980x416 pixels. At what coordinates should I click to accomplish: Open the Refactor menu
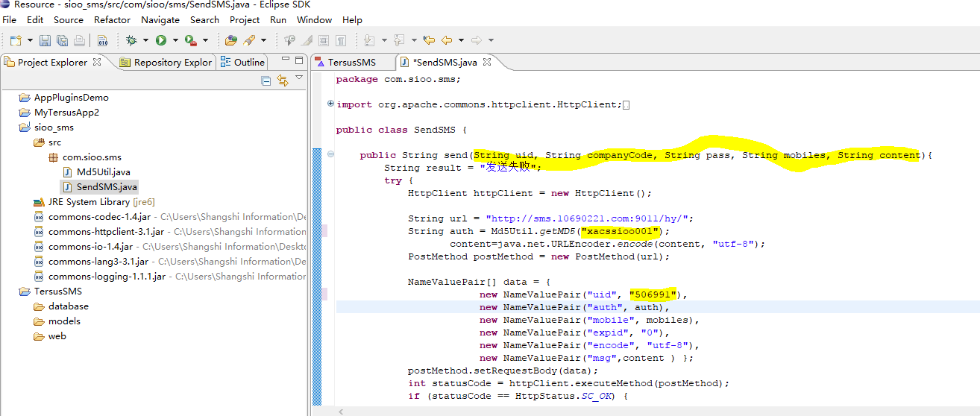113,19
